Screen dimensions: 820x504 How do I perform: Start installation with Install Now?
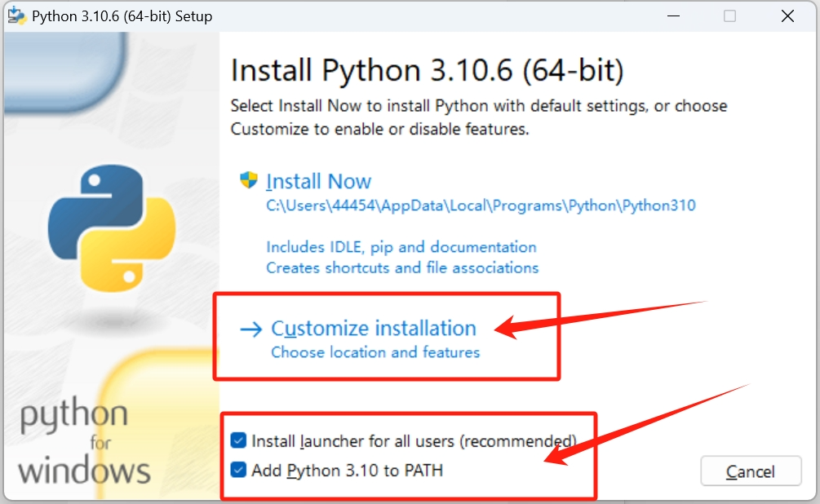(318, 181)
